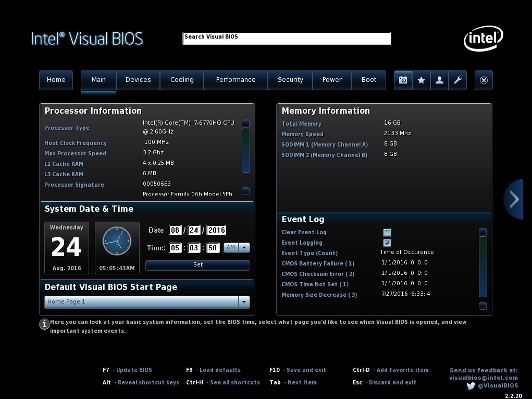Toggle the AM/PM time selector
The image size is (532, 399).
pos(237,248)
